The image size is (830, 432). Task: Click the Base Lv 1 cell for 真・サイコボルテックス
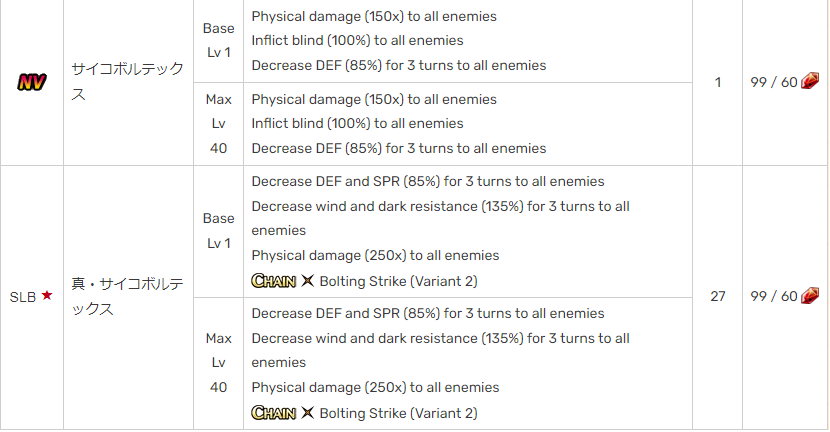click(x=218, y=231)
